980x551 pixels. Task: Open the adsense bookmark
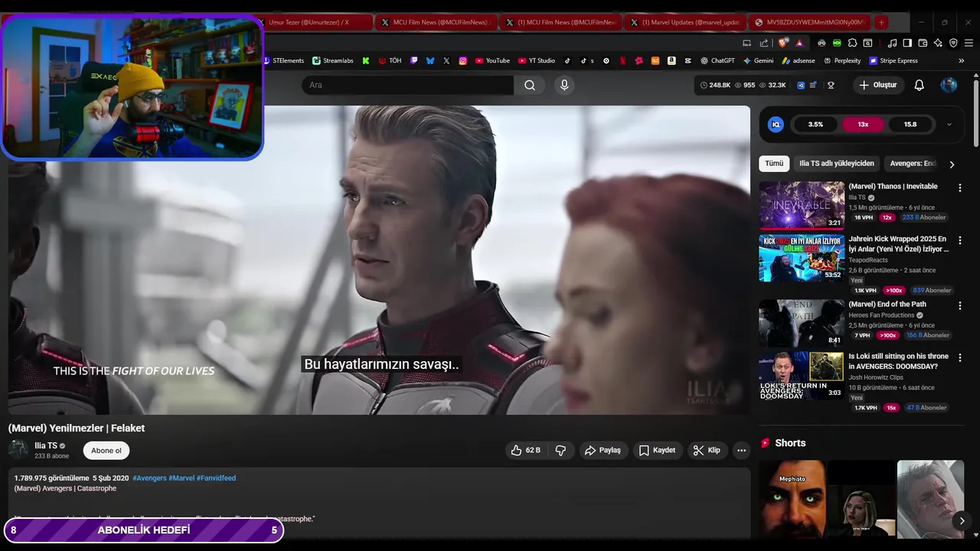click(798, 60)
